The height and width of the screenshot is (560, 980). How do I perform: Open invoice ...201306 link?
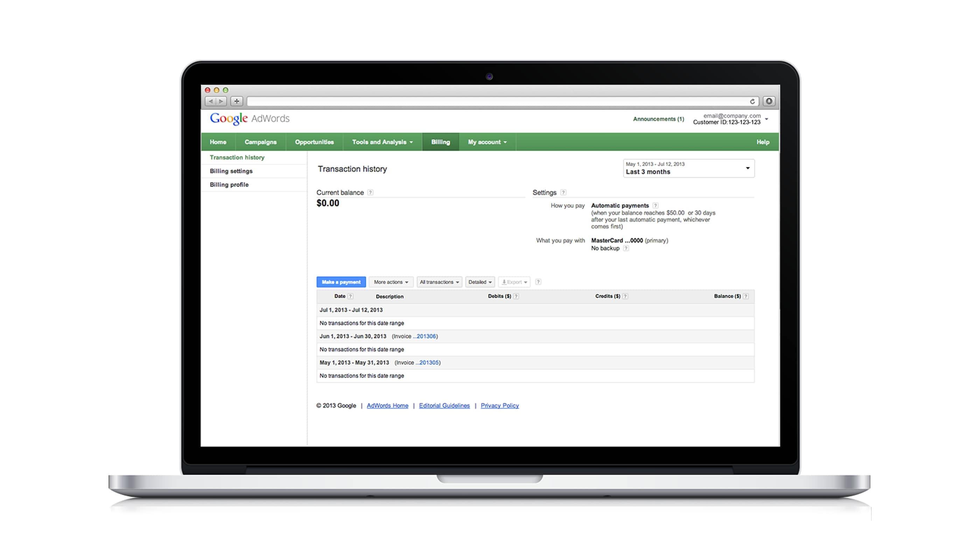(x=425, y=337)
